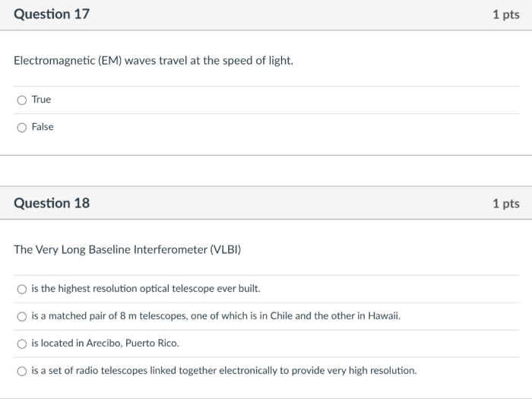Select the False radio button
Viewport: 532px width, 399px height.
21,127
